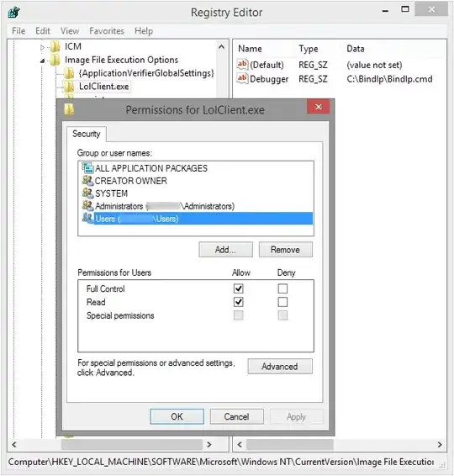Collapse Image File Execution Options node arrow

click(43, 61)
